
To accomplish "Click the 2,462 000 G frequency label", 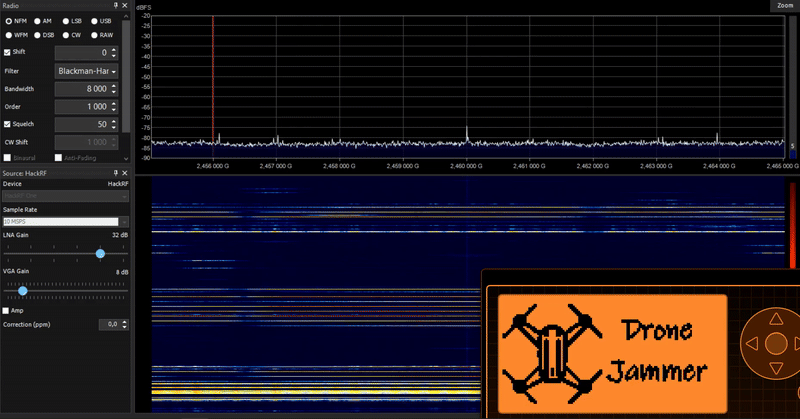I will click(593, 166).
